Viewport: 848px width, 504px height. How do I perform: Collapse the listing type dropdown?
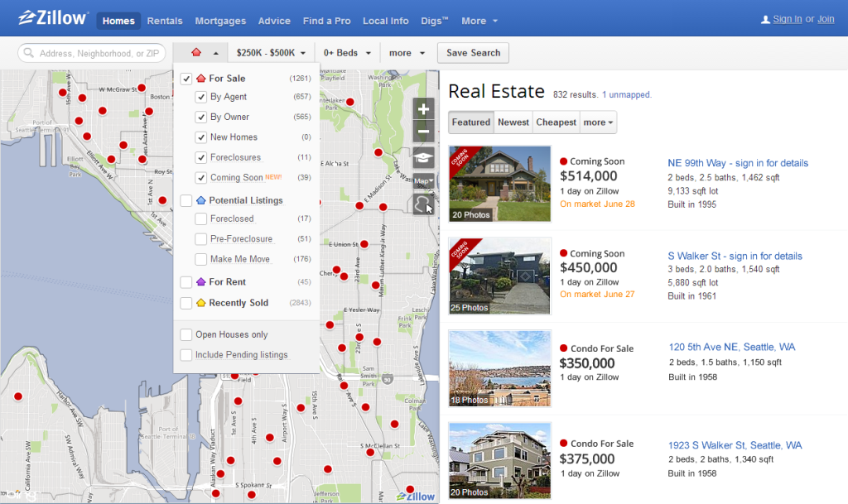coord(200,53)
